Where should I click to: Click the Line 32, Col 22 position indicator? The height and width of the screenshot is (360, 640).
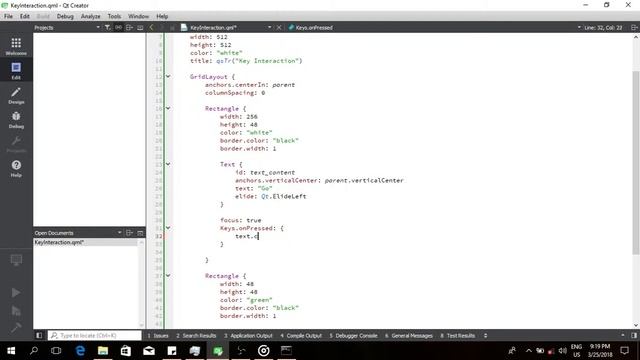pyautogui.click(x=603, y=27)
